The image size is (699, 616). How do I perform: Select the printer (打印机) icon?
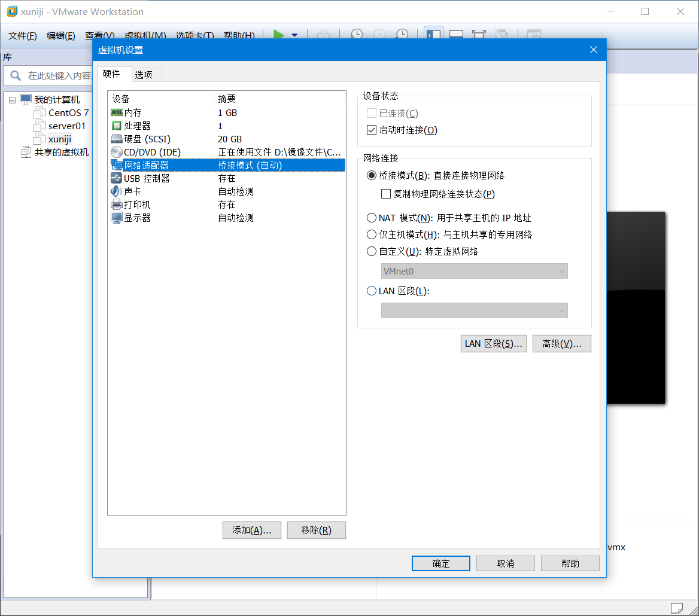click(x=116, y=205)
